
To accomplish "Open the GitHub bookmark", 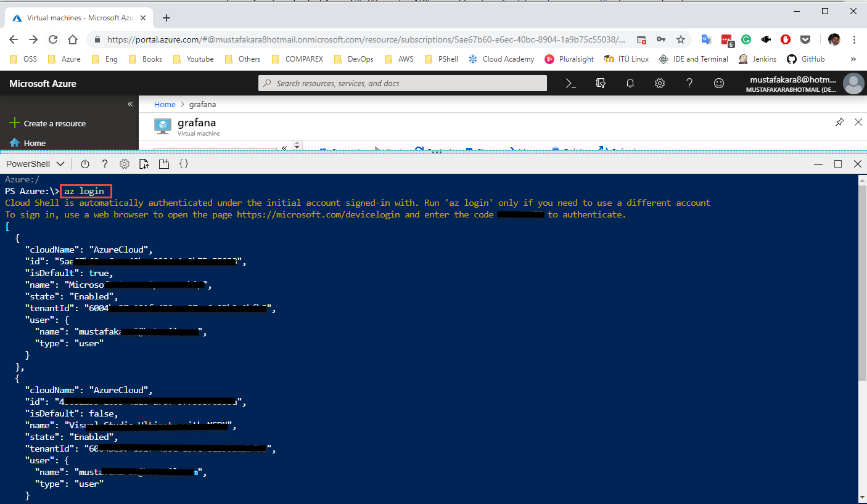I will [x=805, y=59].
